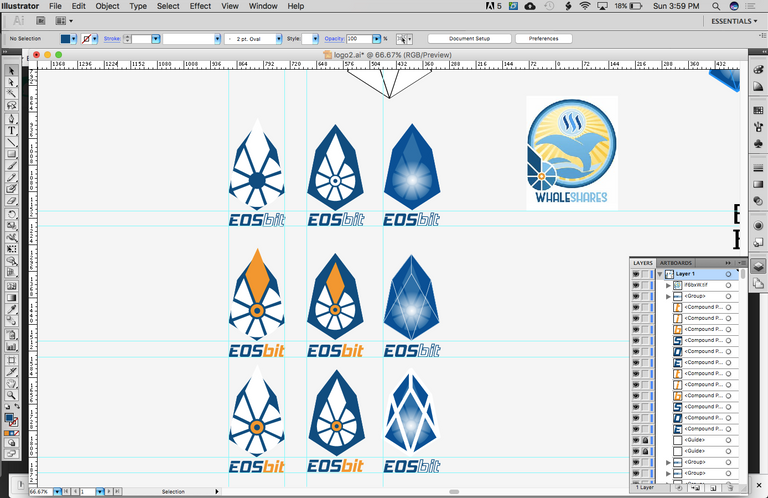Activate the Hand tool

coord(11,383)
